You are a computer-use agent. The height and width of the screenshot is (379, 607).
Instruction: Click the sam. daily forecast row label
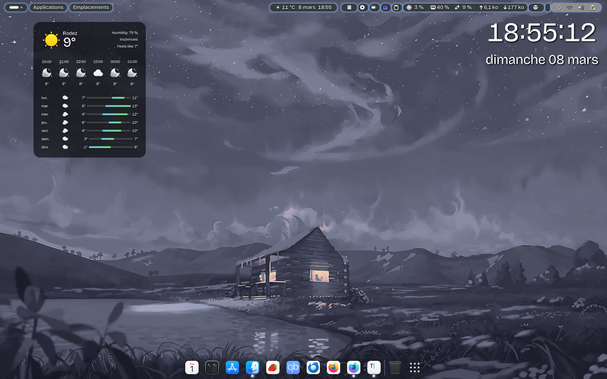tap(45, 139)
